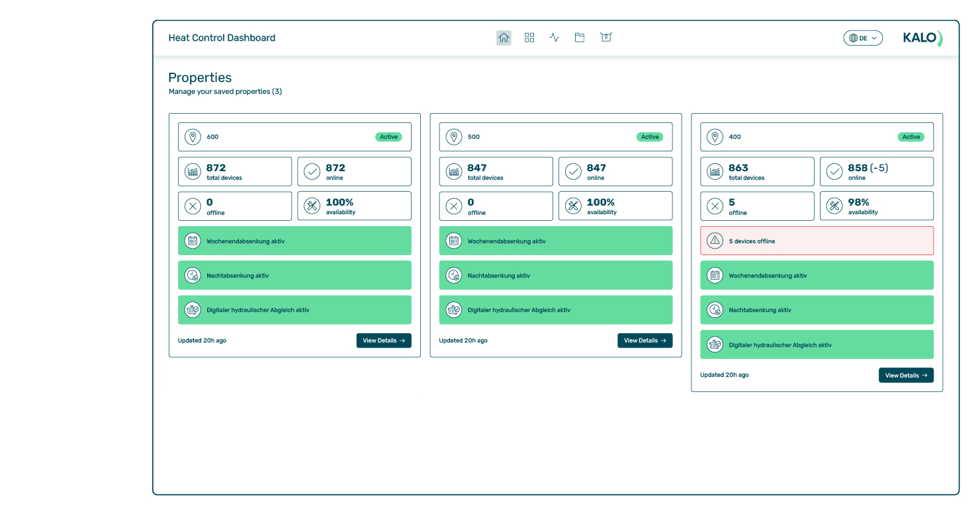Open the activity pulse nav icon
980x515 pixels.
[x=555, y=38]
